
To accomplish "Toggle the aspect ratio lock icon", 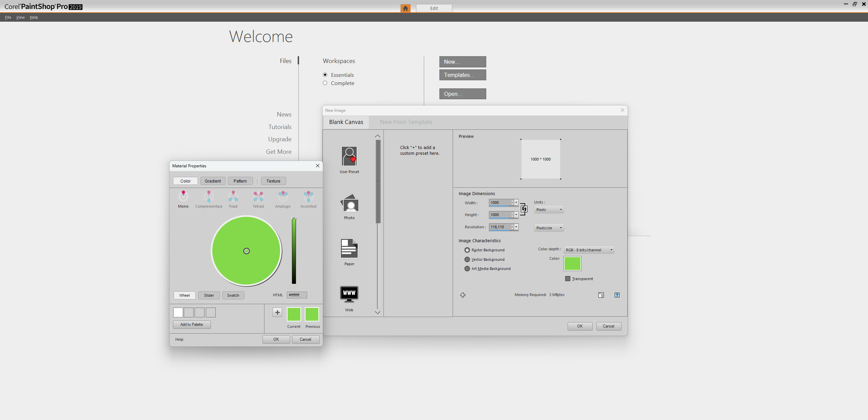I will [x=524, y=209].
